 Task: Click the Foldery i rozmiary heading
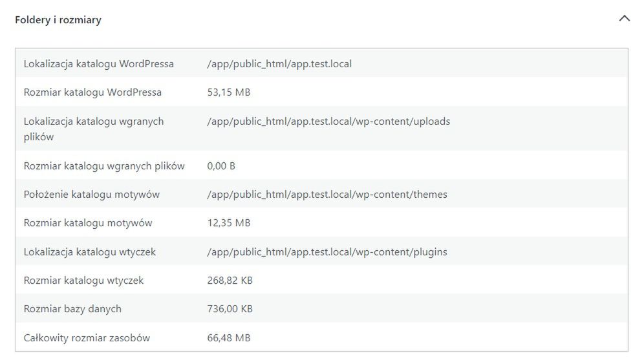pos(58,19)
